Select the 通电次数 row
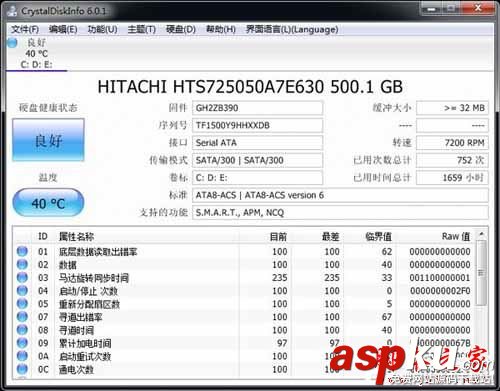This screenshot has width=500, height=391. point(245,369)
